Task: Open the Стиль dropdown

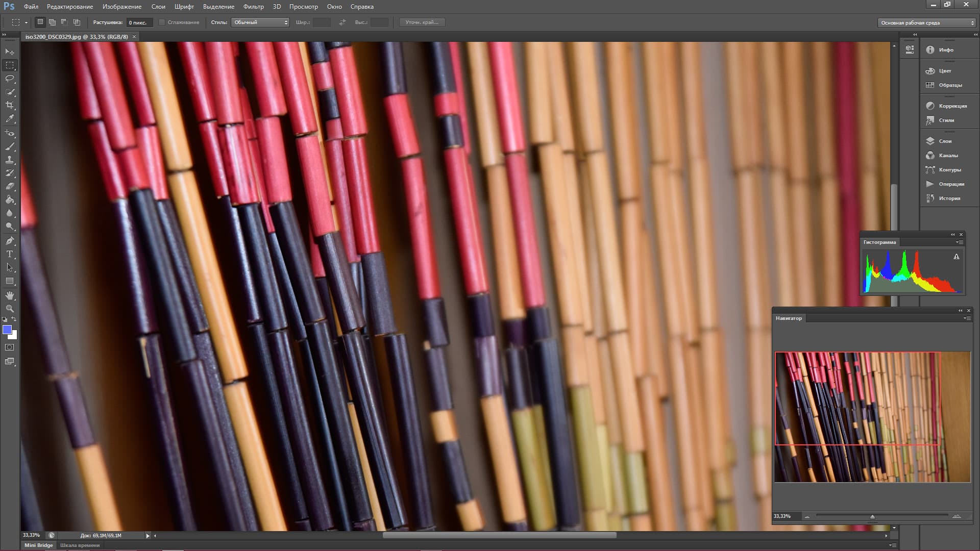Action: coord(260,22)
